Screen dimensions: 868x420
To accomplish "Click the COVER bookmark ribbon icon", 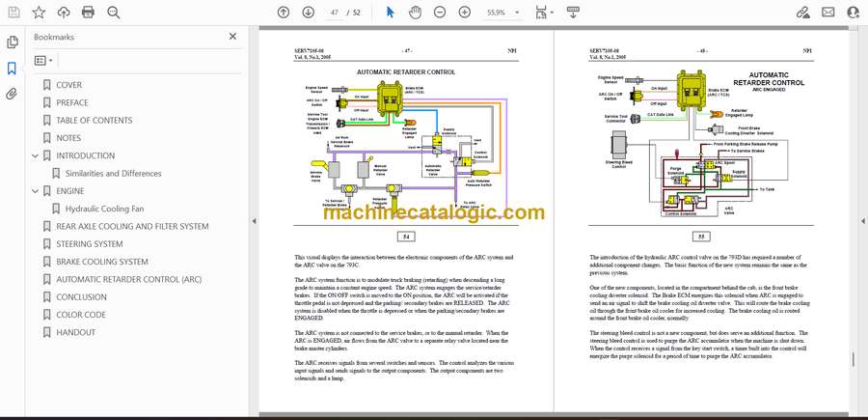I will pyautogui.click(x=46, y=85).
